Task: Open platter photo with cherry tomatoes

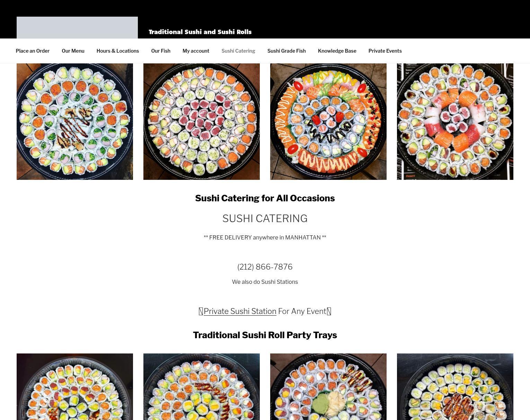Action: tap(328, 121)
